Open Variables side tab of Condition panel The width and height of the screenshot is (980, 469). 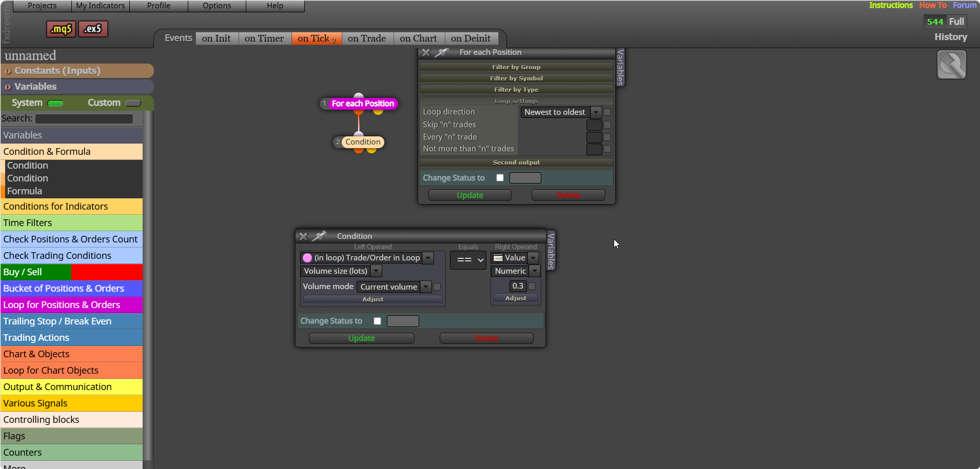[x=551, y=251]
